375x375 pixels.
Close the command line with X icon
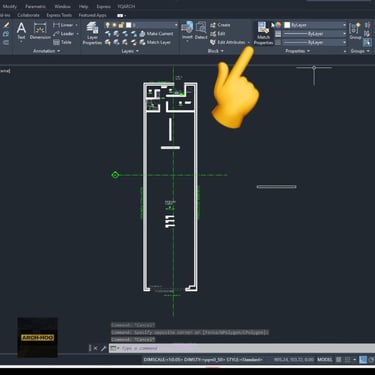point(96,348)
